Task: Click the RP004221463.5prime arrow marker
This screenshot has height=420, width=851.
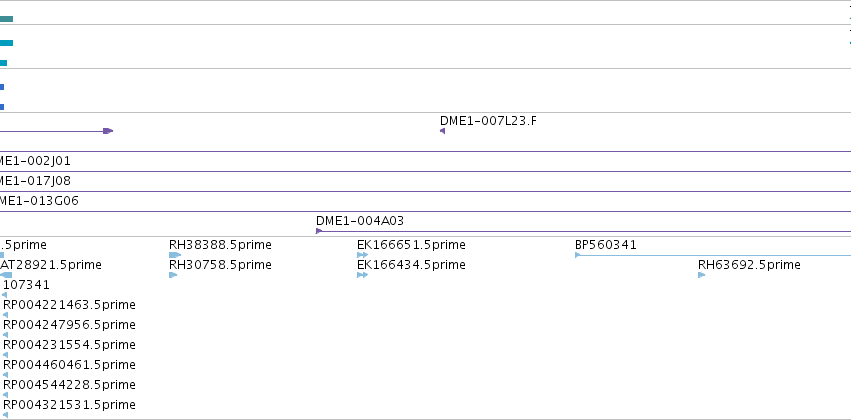Action: point(5,315)
